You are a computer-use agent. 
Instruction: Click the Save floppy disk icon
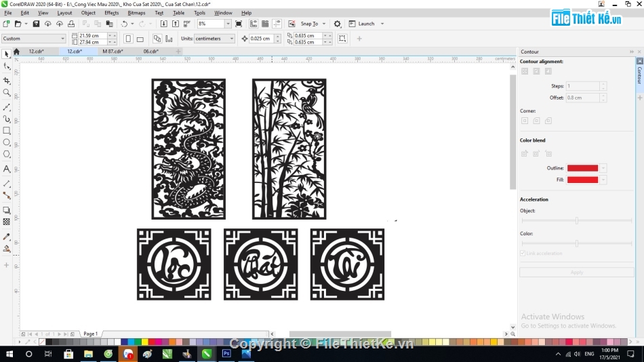36,24
